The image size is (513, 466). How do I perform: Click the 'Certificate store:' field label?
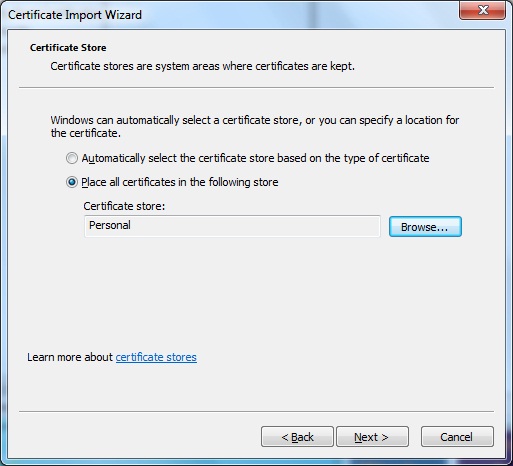124,206
